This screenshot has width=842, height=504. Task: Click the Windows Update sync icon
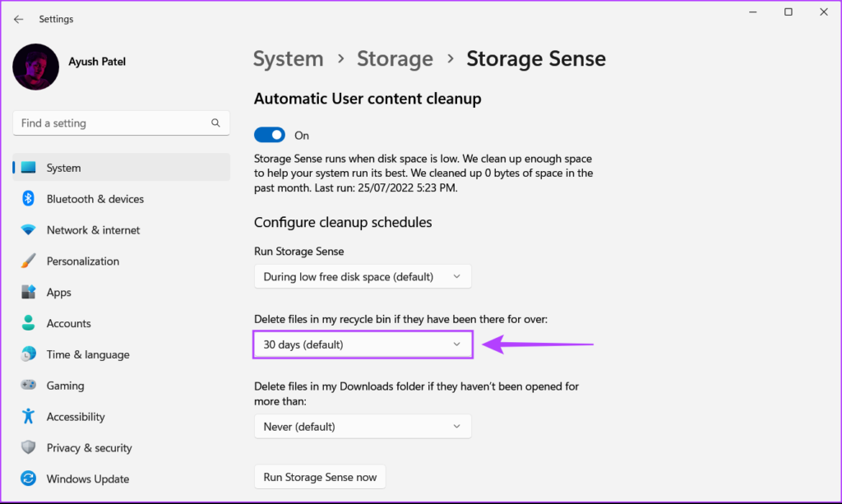click(28, 479)
